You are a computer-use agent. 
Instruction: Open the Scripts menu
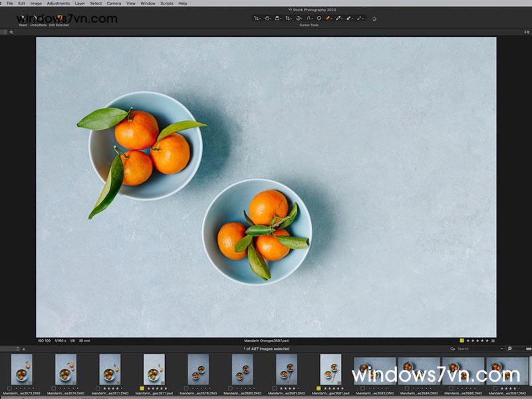pos(167,3)
